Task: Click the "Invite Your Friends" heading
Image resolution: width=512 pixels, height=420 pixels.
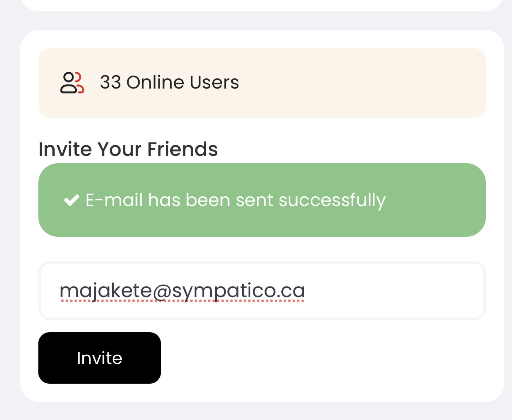Action: point(128,149)
